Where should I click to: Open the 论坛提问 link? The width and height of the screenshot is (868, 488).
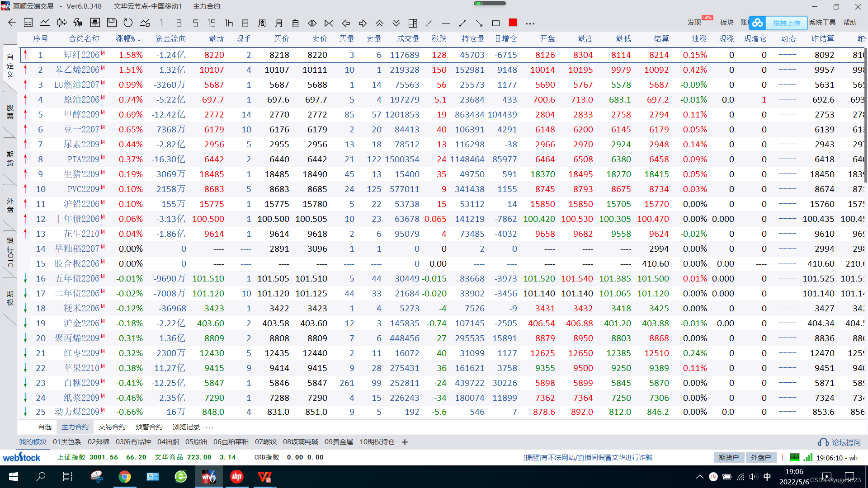(840, 442)
